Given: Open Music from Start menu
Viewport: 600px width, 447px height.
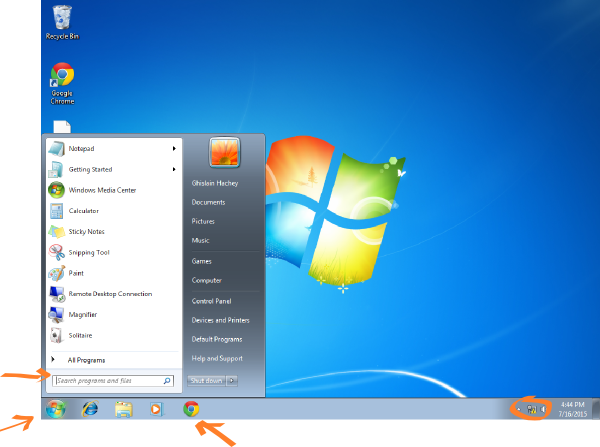Looking at the screenshot, I should pos(201,240).
